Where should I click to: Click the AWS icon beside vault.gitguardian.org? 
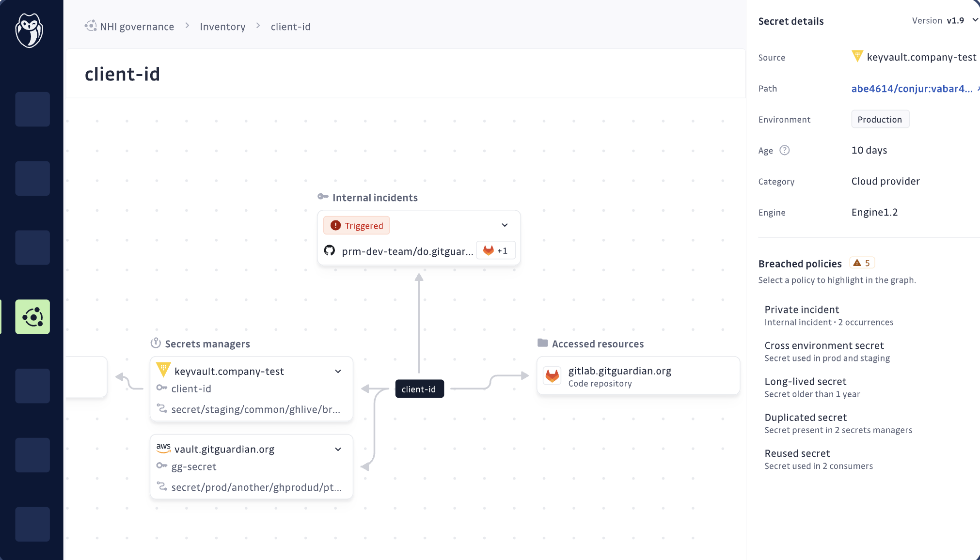[x=163, y=448]
